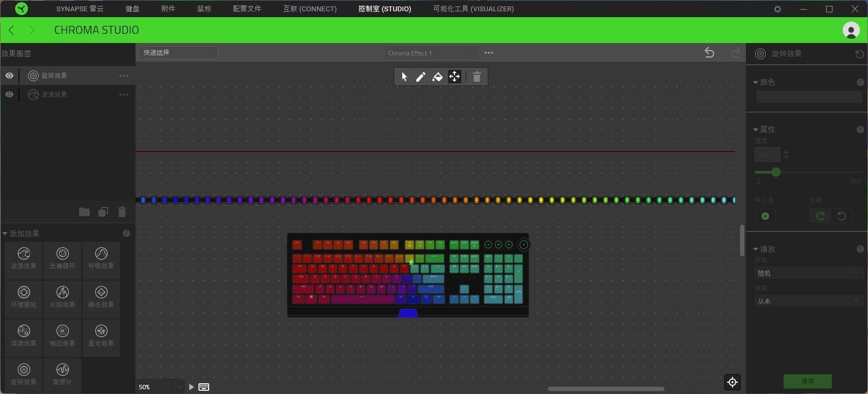This screenshot has height=394, width=868.
Task: Open the user account avatar
Action: pyautogui.click(x=851, y=30)
